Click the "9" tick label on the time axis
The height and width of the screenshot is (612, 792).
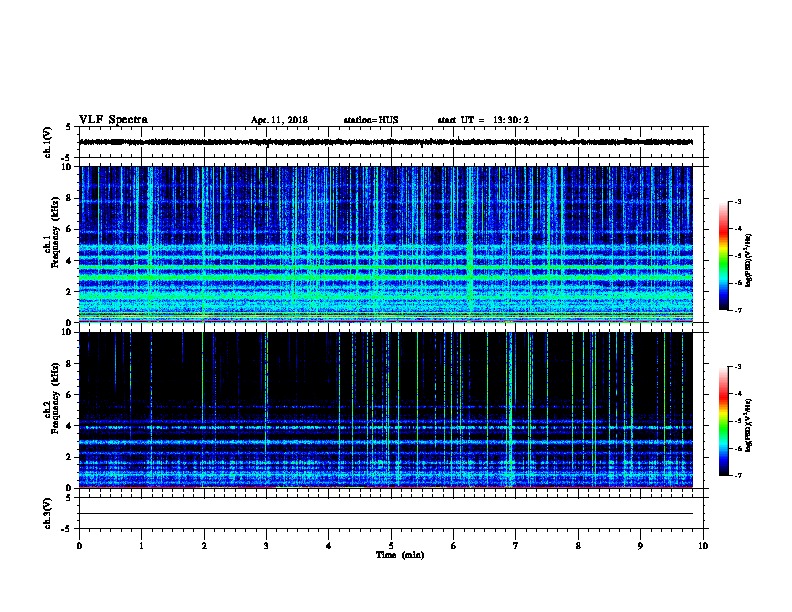(x=640, y=546)
